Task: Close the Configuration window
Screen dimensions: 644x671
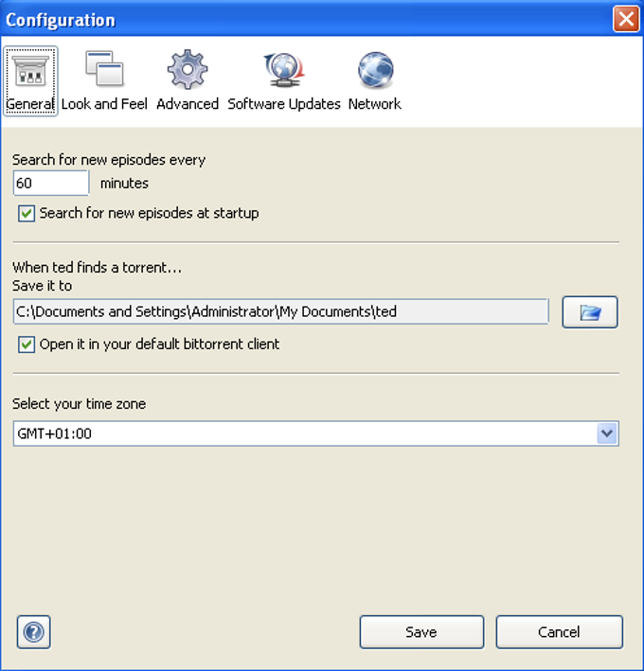Action: 625,19
